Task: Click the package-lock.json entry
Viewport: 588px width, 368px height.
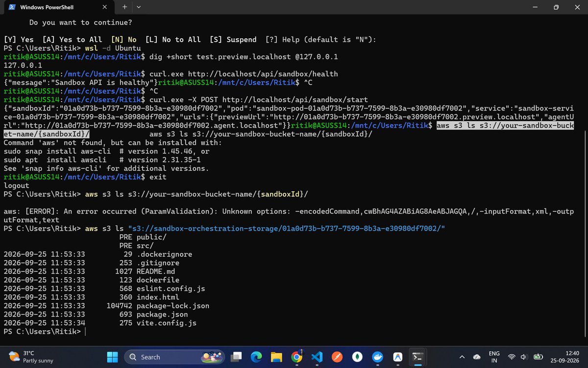Action: click(173, 306)
